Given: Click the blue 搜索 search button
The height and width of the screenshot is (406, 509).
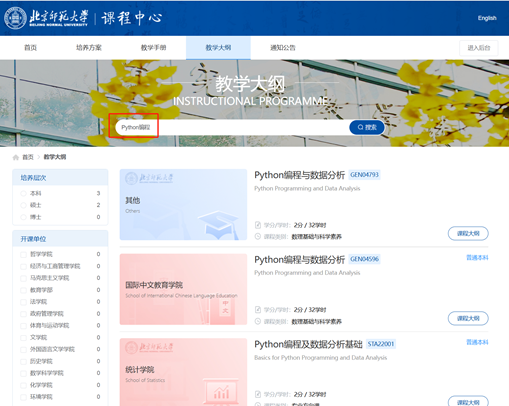Looking at the screenshot, I should (367, 127).
